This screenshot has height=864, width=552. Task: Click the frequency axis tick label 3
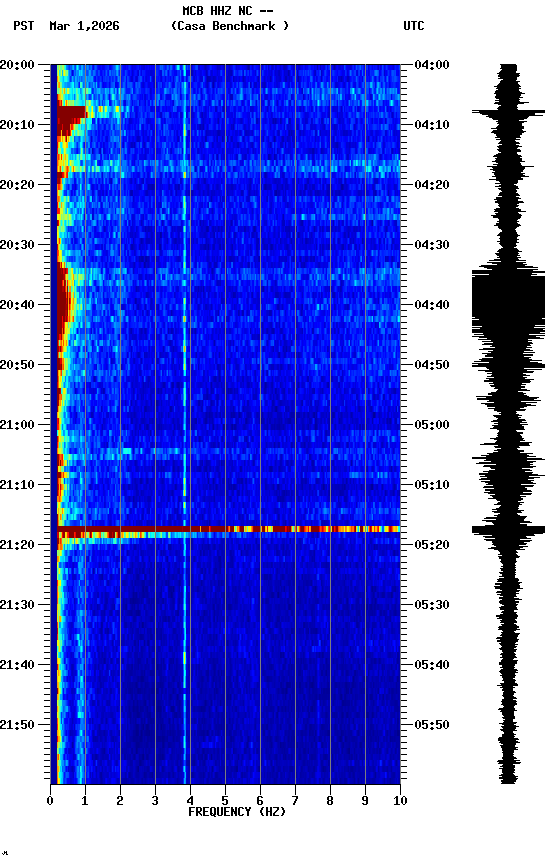point(155,801)
